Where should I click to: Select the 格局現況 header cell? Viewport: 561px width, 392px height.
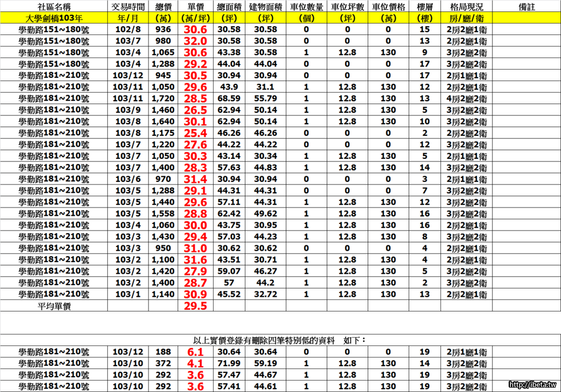tap(466, 7)
